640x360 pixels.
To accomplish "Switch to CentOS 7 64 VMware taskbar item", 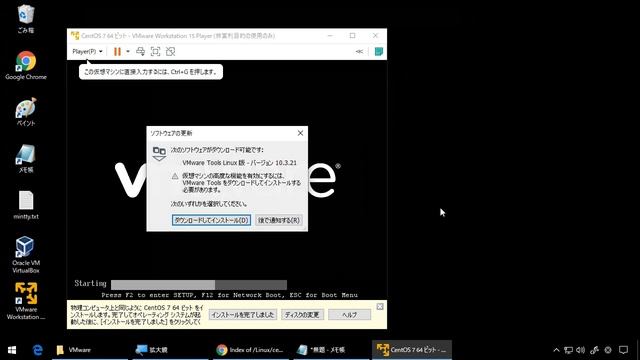I will pyautogui.click(x=412, y=350).
